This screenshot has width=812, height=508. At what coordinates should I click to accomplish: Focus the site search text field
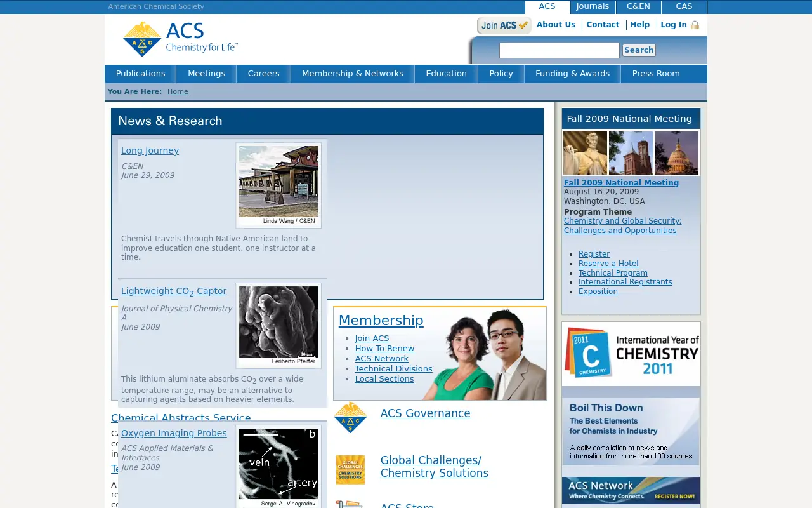[559, 50]
